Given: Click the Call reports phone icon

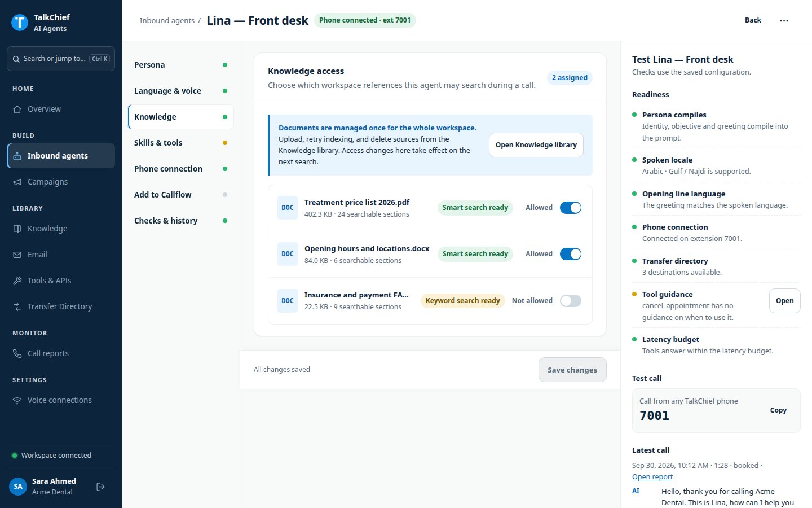Looking at the screenshot, I should point(17,353).
